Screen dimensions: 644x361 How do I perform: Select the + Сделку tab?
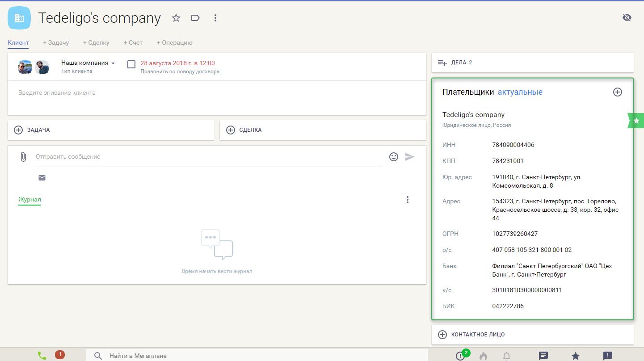pyautogui.click(x=96, y=43)
